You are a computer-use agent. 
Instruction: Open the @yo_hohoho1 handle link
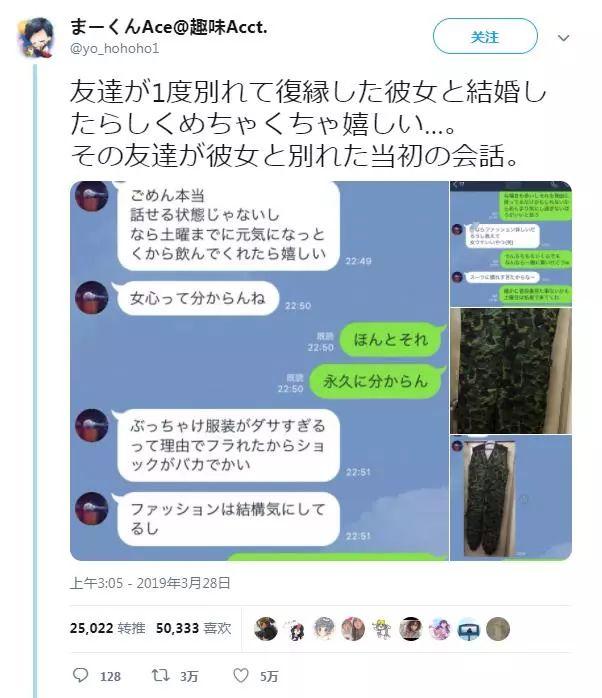(114, 48)
